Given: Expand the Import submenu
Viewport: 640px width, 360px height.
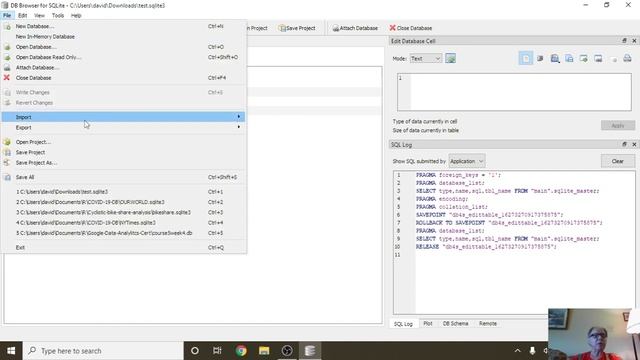Looking at the screenshot, I should click(x=123, y=117).
